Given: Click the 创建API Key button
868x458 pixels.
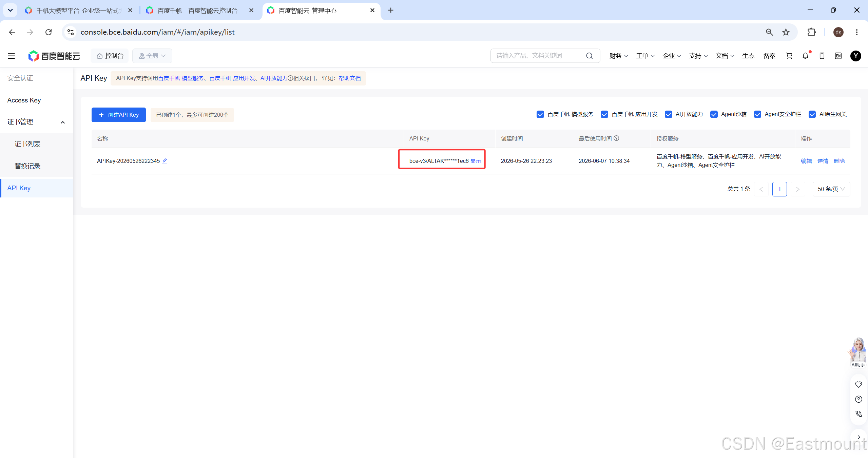Looking at the screenshot, I should pos(119,115).
